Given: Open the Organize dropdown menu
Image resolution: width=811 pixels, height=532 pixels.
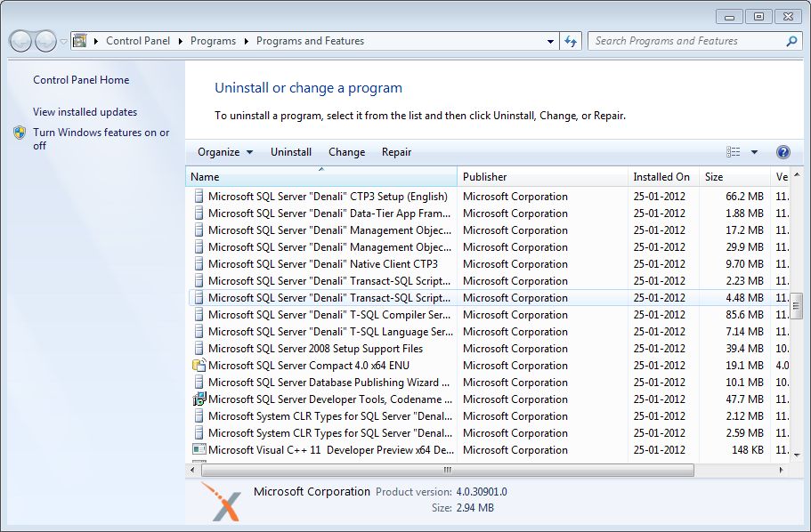Looking at the screenshot, I should [225, 152].
